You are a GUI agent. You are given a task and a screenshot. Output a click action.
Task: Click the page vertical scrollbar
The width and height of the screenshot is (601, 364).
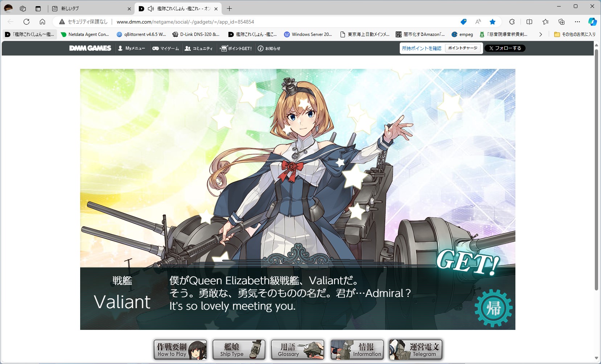pyautogui.click(x=596, y=169)
